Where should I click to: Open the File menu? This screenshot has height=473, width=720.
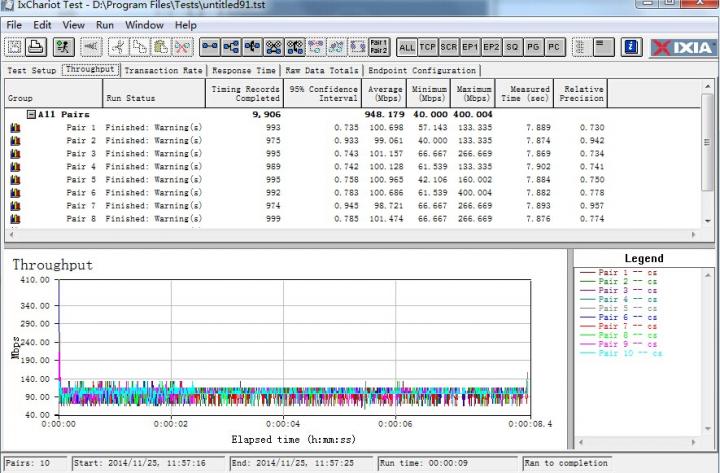point(14,25)
